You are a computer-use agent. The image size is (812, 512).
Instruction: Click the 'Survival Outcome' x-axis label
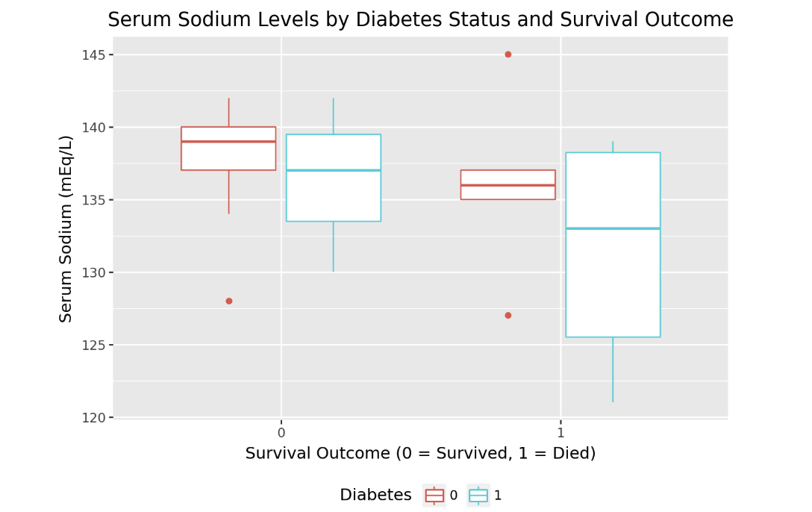coord(420,453)
